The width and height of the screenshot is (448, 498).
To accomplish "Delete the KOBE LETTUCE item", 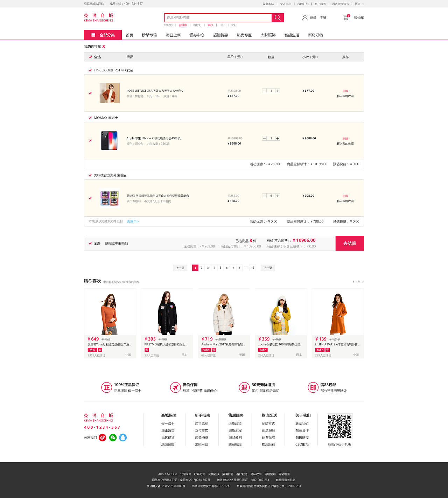I will [x=345, y=91].
